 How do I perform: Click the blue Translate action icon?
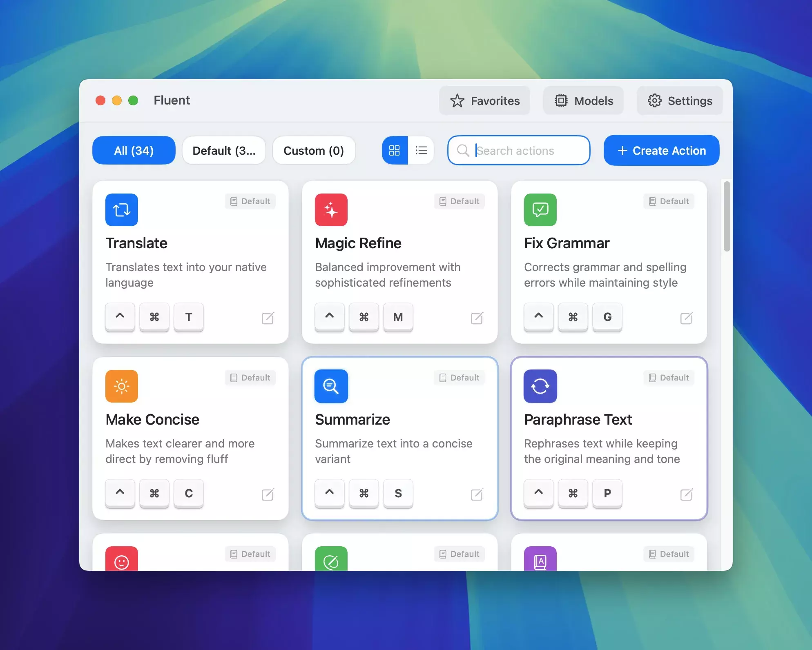(121, 210)
